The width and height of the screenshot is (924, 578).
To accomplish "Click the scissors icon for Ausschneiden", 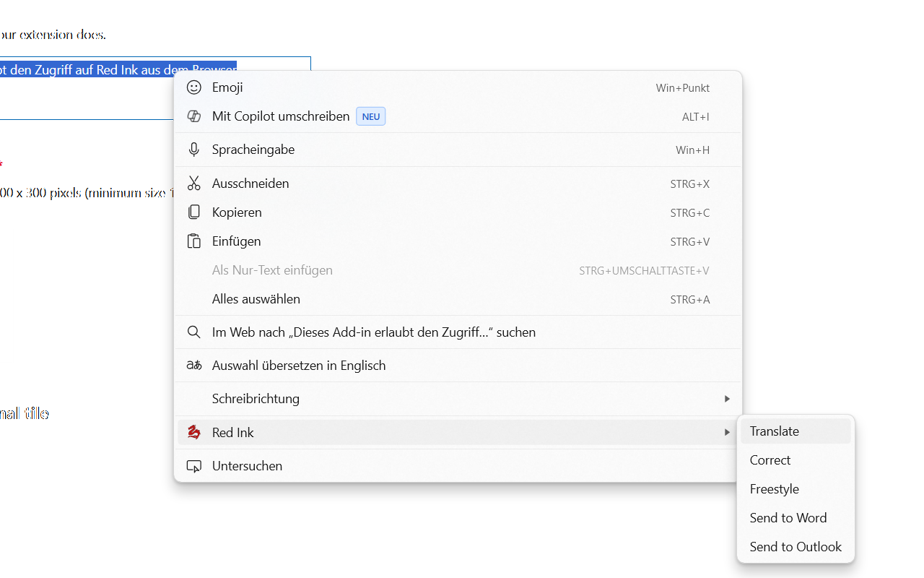I will (193, 184).
